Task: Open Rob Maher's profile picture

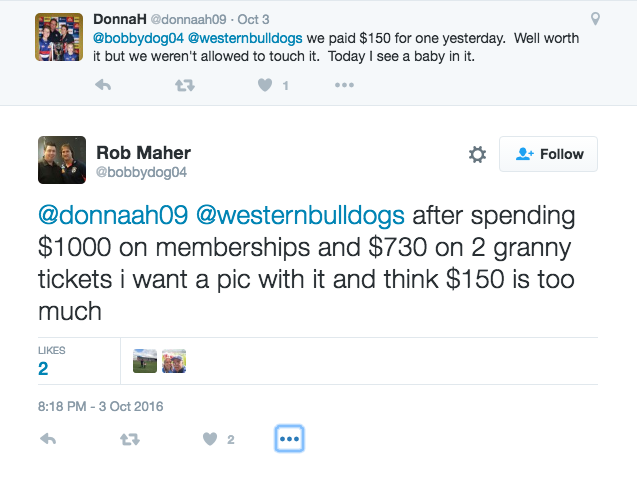Action: click(62, 159)
